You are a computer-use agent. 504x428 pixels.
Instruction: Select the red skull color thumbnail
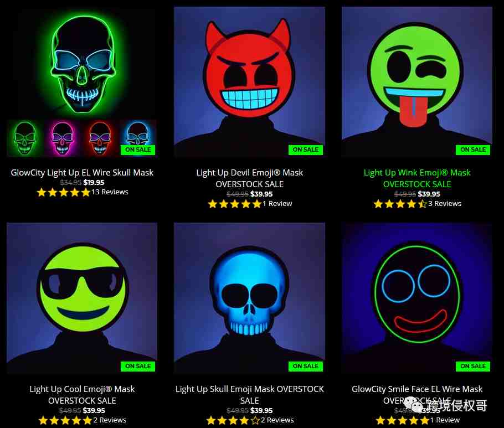point(100,138)
